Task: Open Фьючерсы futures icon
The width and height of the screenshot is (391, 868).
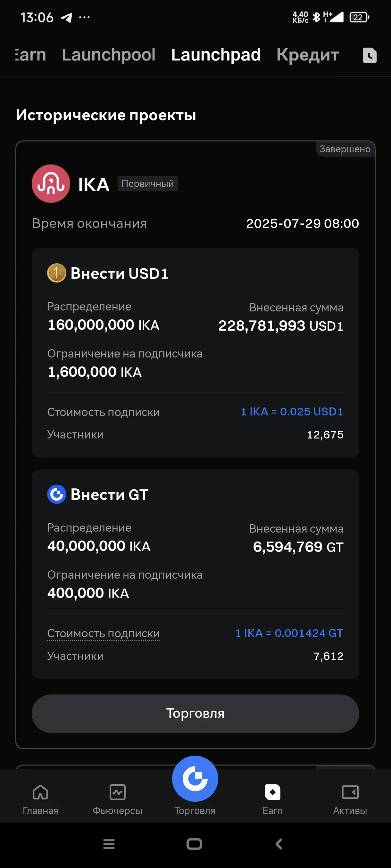Action: pyautogui.click(x=117, y=792)
